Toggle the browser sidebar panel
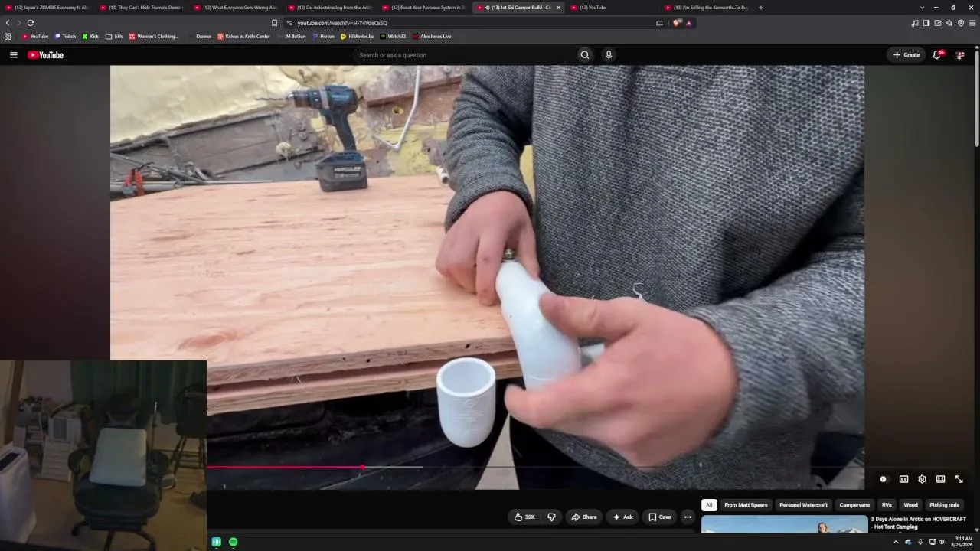980x551 pixels. (x=926, y=23)
